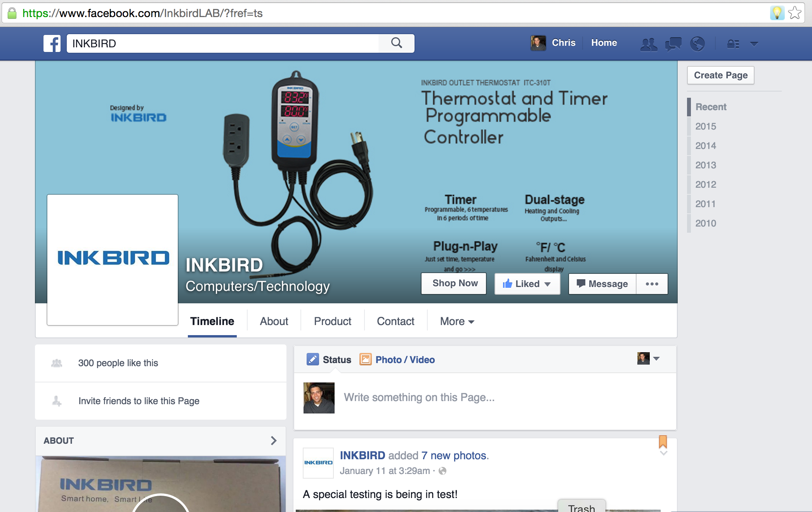Click your avatar beside the composer
This screenshot has width=812, height=512.
[x=319, y=398]
